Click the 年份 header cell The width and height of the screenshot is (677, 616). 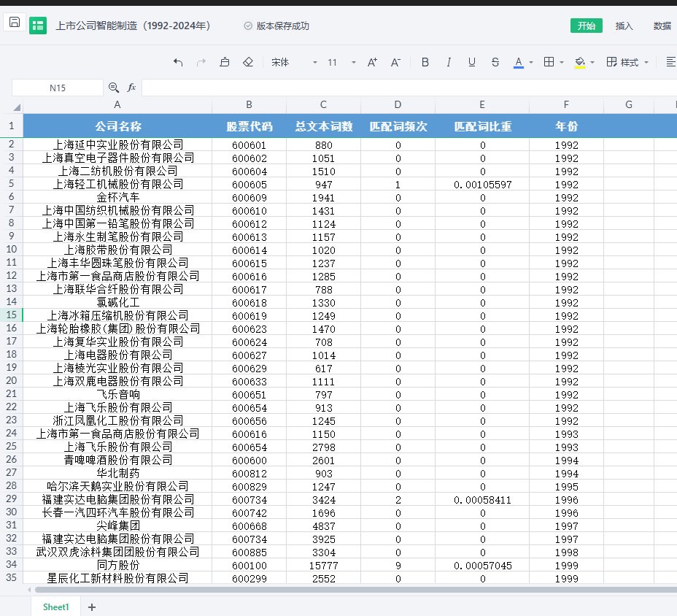click(x=566, y=126)
